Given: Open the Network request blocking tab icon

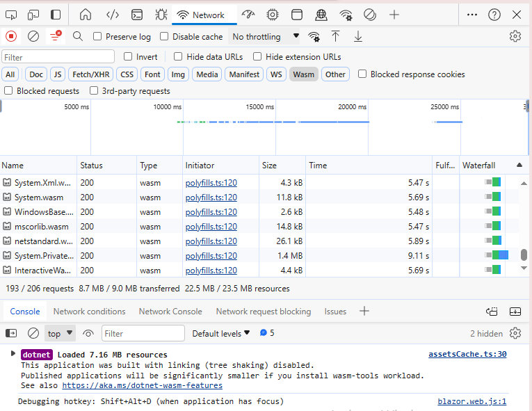Looking at the screenshot, I should click(x=370, y=15).
